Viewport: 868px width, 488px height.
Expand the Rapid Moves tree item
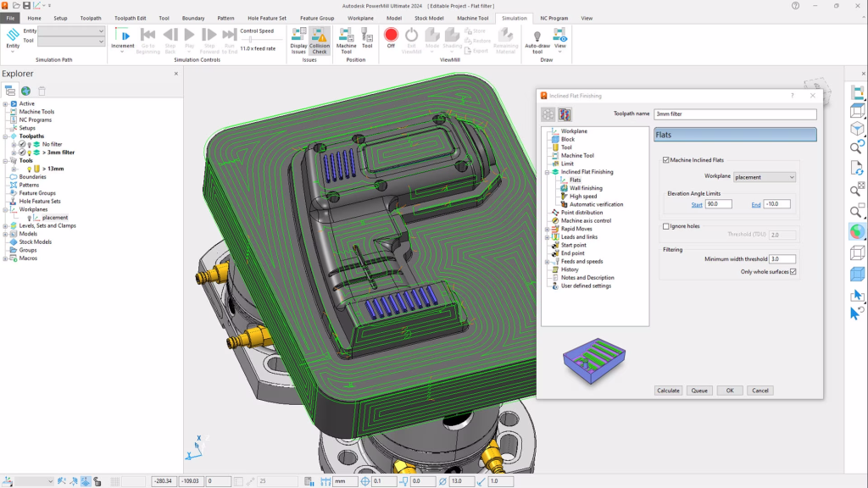(547, 229)
